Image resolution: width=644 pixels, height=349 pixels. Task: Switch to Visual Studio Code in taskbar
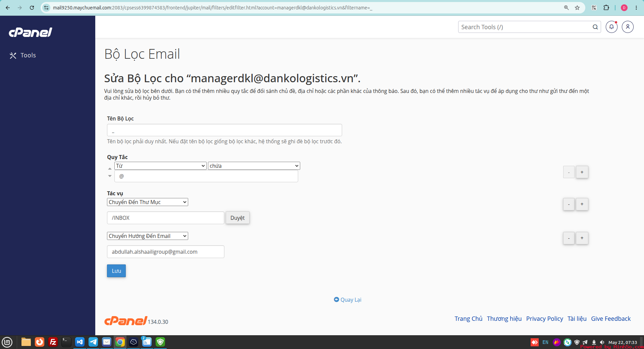click(80, 342)
